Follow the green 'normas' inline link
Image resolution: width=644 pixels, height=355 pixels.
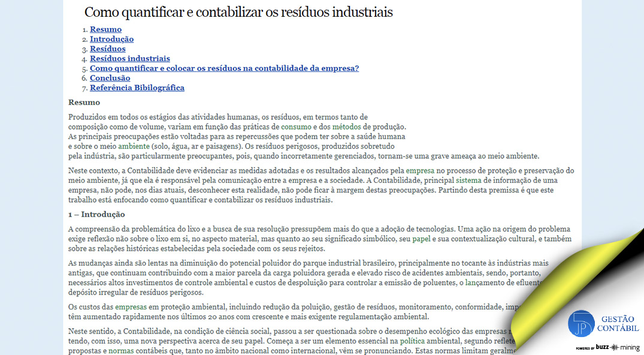(x=122, y=351)
